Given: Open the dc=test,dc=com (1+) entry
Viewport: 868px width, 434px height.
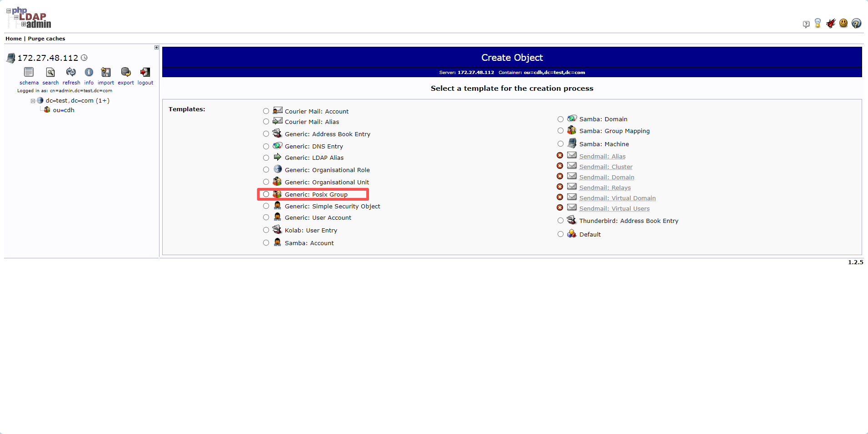Looking at the screenshot, I should click(78, 101).
